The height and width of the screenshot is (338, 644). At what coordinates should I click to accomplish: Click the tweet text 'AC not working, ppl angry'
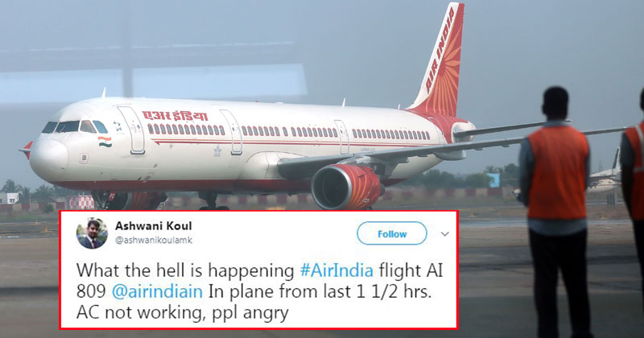183,313
